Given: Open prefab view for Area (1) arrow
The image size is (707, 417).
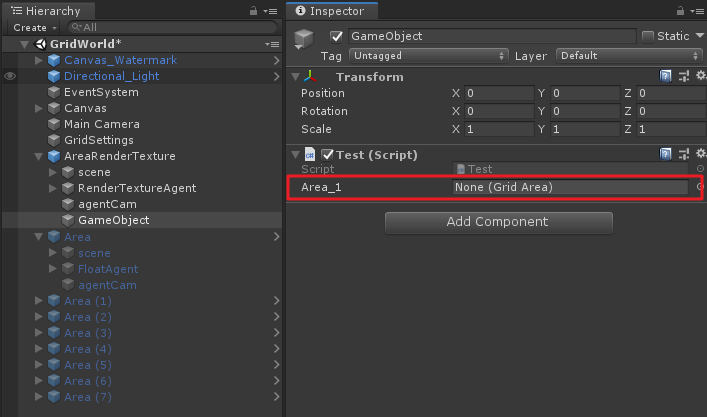Looking at the screenshot, I should tap(276, 301).
